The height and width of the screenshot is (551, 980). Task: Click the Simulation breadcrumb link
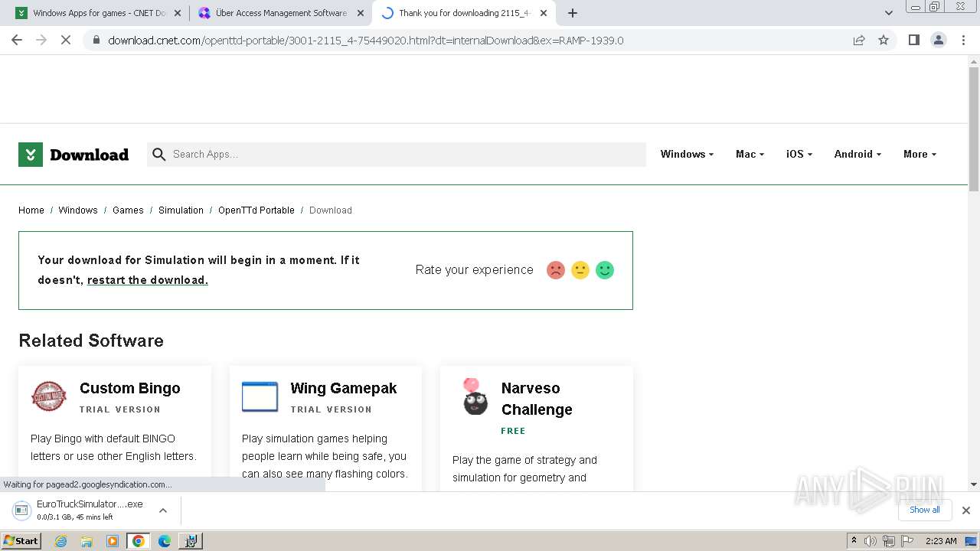click(181, 210)
